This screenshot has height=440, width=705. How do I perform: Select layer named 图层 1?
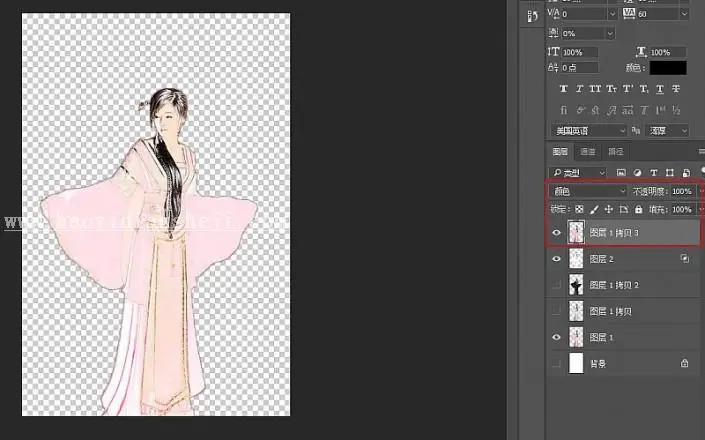tap(601, 337)
